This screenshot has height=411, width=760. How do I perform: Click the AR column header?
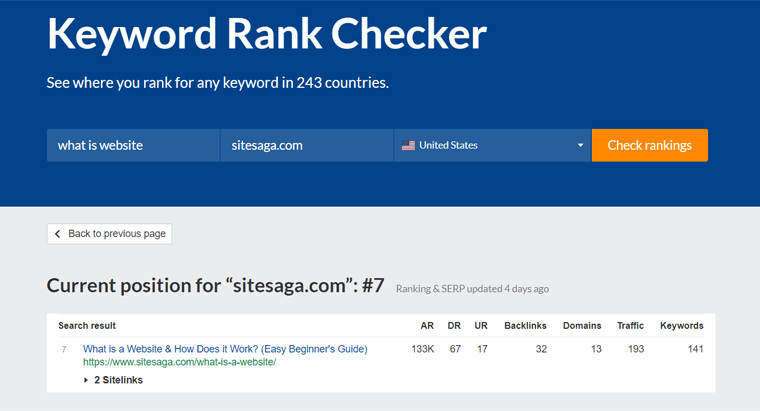427,326
